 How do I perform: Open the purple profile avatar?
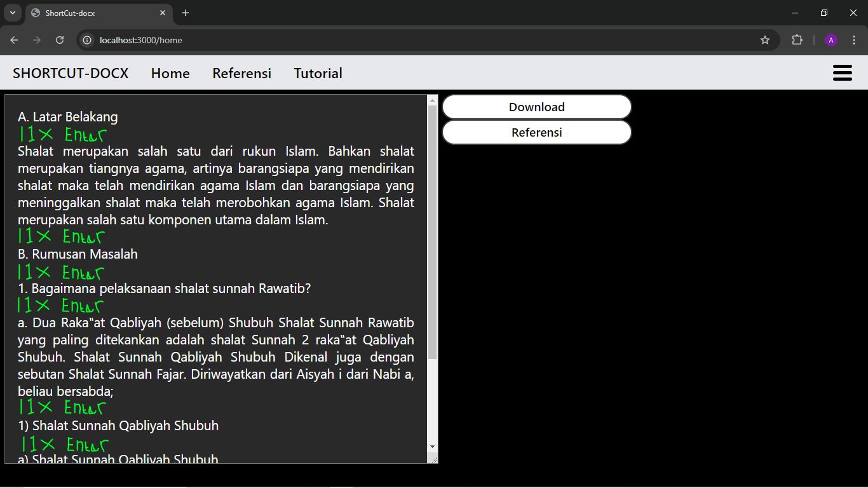tap(831, 40)
